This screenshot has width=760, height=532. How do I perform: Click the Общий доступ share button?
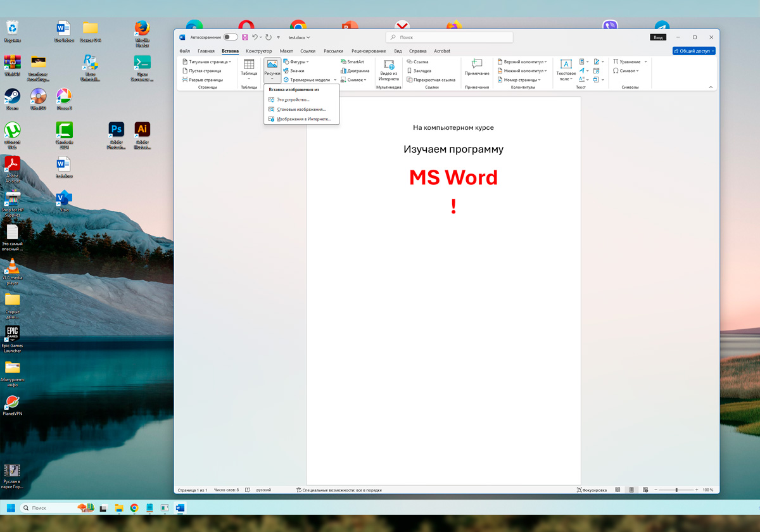pyautogui.click(x=693, y=51)
